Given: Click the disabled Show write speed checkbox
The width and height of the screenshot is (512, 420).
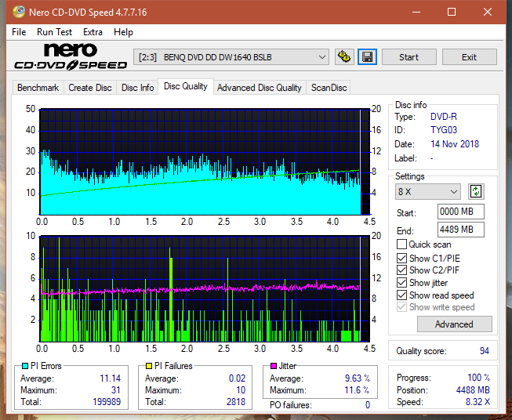Looking at the screenshot, I should coord(401,307).
